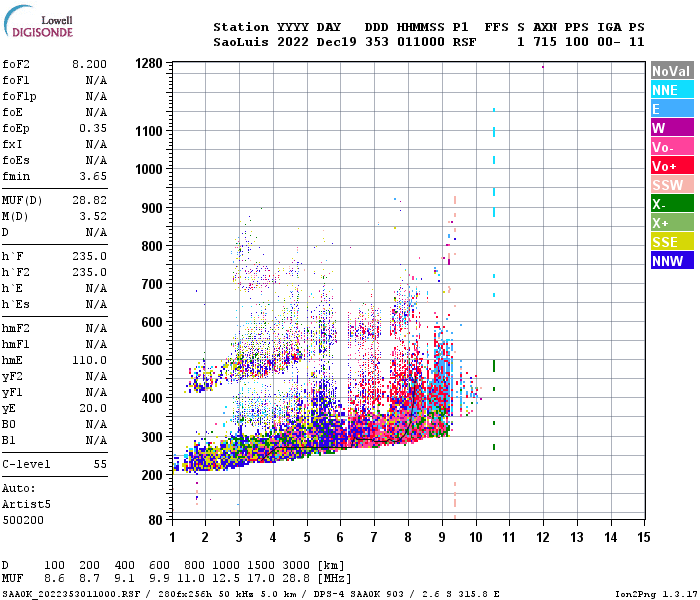Click the Artist5 auto-scaling label
The image size is (700, 600).
[26, 504]
